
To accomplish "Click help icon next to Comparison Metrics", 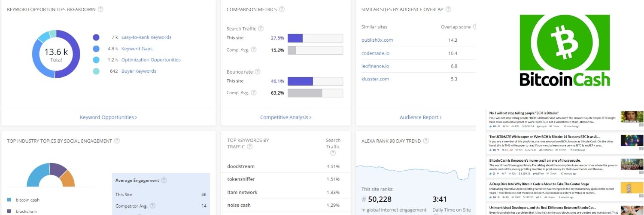I will pyautogui.click(x=281, y=9).
